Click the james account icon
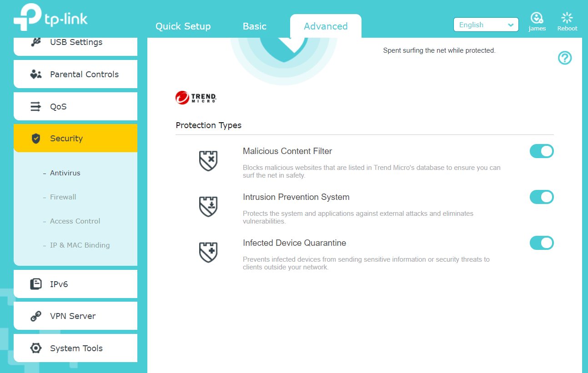The height and width of the screenshot is (373, 588). click(x=537, y=18)
